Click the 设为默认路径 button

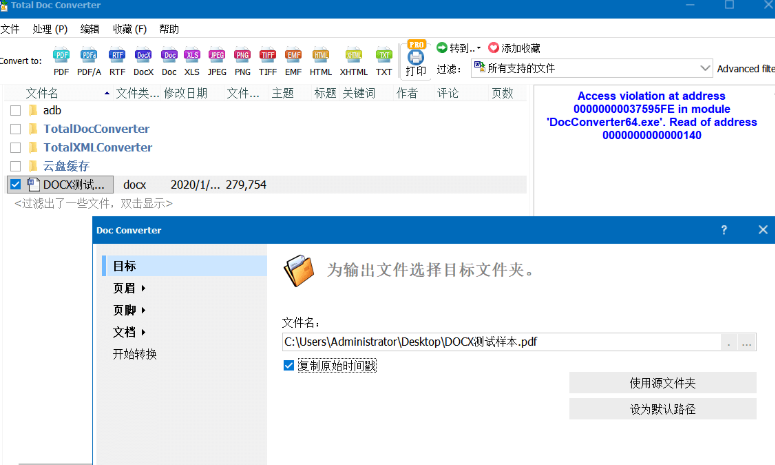click(x=662, y=409)
